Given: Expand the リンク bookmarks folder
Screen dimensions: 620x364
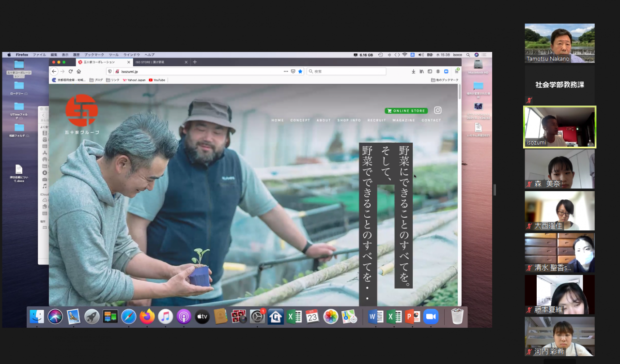Looking at the screenshot, I should [x=112, y=80].
